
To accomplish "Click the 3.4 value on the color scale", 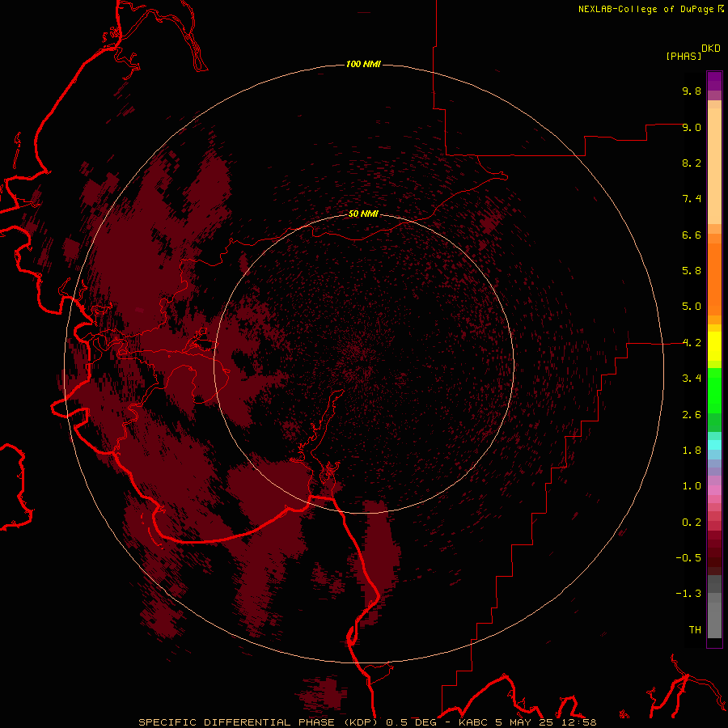I will pyautogui.click(x=692, y=379).
